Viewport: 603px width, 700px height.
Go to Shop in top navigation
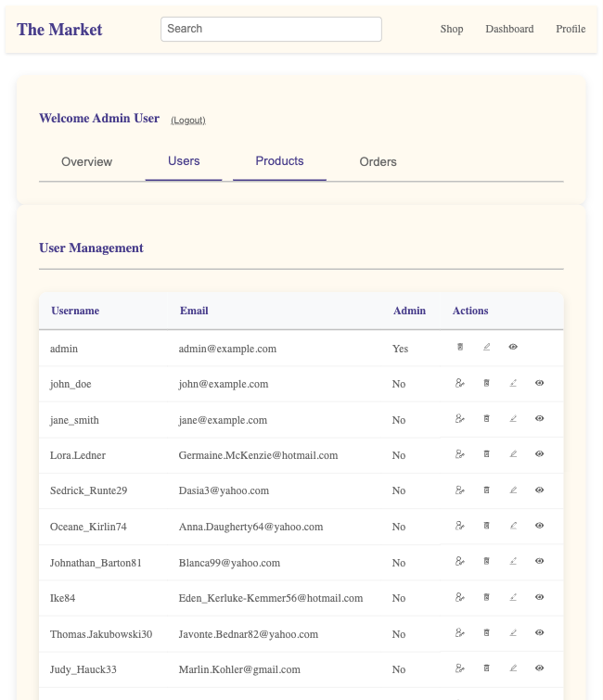tap(452, 29)
